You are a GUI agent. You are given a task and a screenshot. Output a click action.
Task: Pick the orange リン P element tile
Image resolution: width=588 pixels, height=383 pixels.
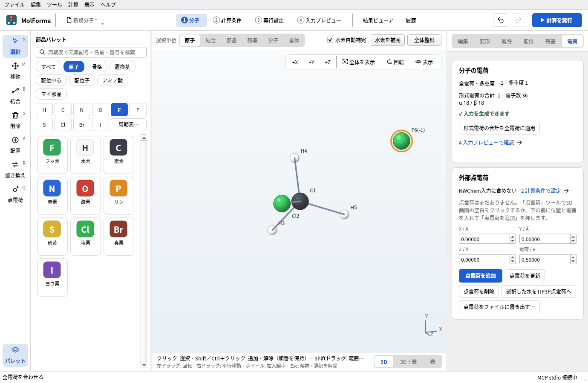pos(118,195)
